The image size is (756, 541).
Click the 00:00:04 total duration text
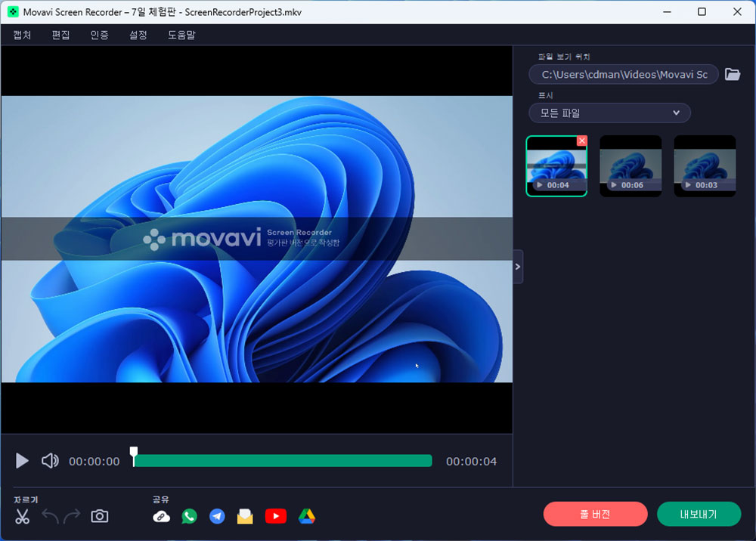point(471,461)
